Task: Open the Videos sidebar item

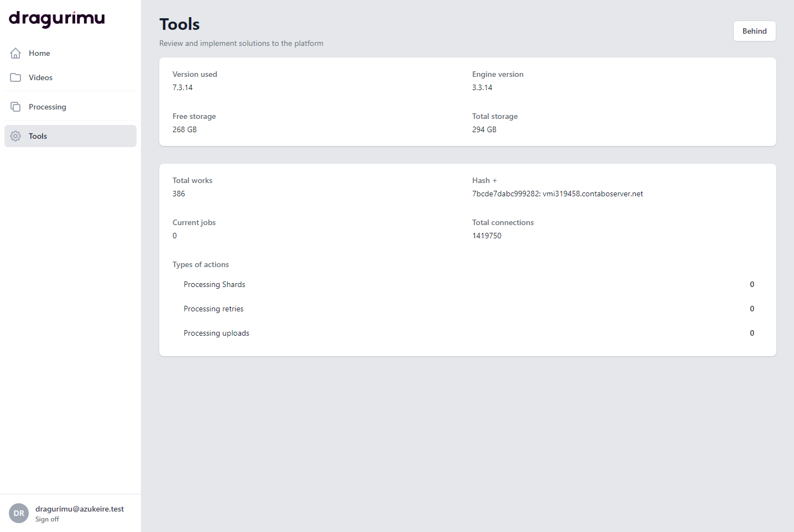Action: coord(40,77)
